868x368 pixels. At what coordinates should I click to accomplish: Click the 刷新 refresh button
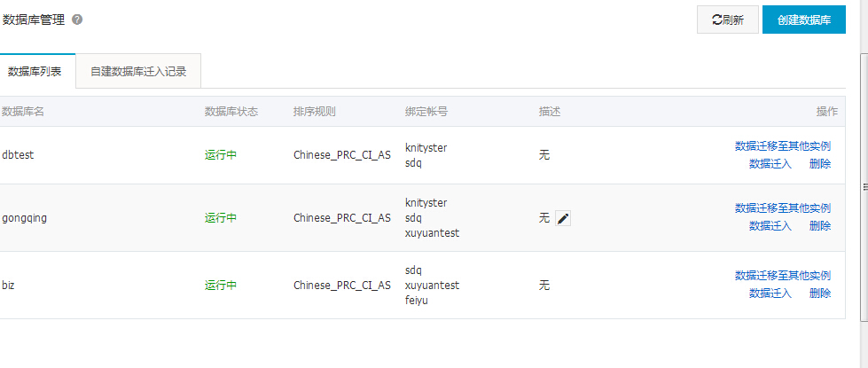(x=727, y=20)
